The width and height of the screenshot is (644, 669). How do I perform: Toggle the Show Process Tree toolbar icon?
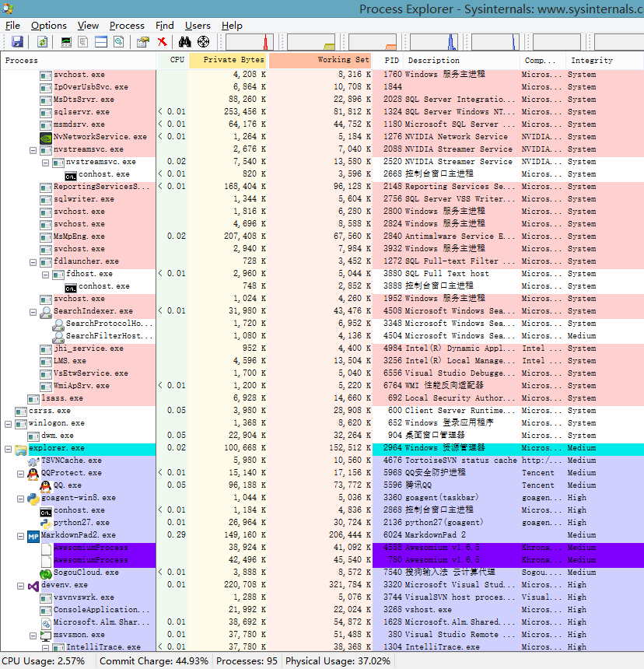coord(83,42)
